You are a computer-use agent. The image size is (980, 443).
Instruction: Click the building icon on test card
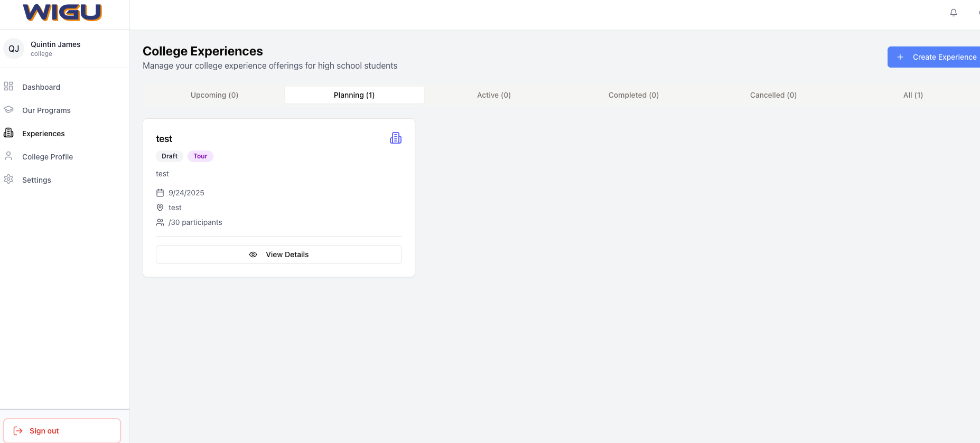pyautogui.click(x=395, y=138)
